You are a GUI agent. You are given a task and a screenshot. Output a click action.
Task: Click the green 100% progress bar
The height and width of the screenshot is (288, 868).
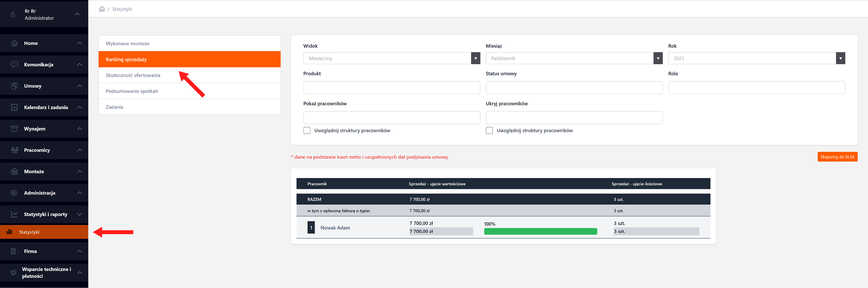(540, 231)
